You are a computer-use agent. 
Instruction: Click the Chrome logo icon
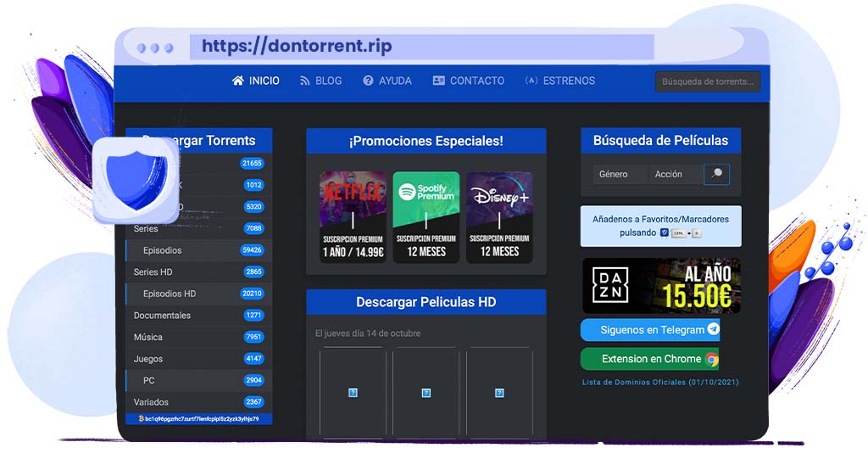(x=712, y=360)
